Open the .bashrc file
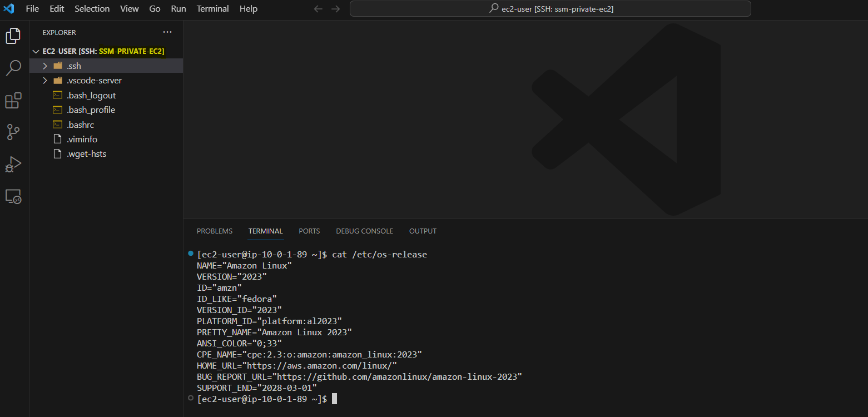 pos(81,124)
